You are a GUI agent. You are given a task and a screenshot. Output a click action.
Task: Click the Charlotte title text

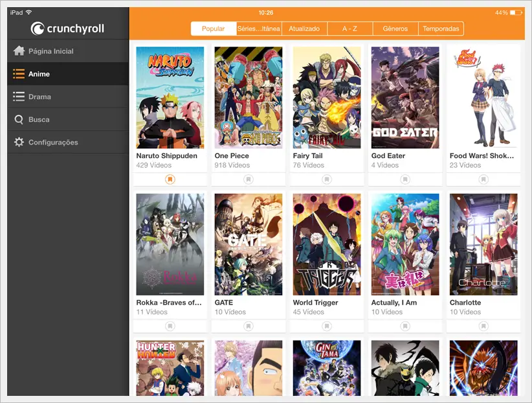465,303
